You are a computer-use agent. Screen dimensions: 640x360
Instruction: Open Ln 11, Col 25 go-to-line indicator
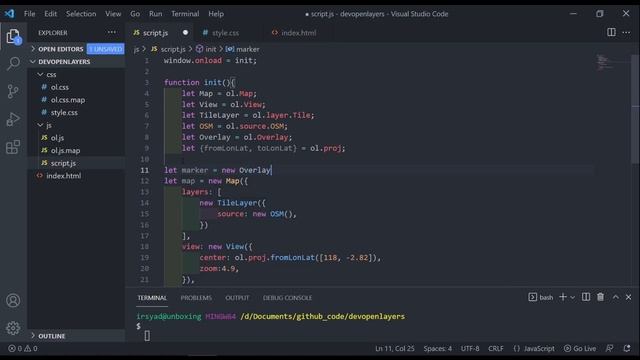[x=394, y=348]
